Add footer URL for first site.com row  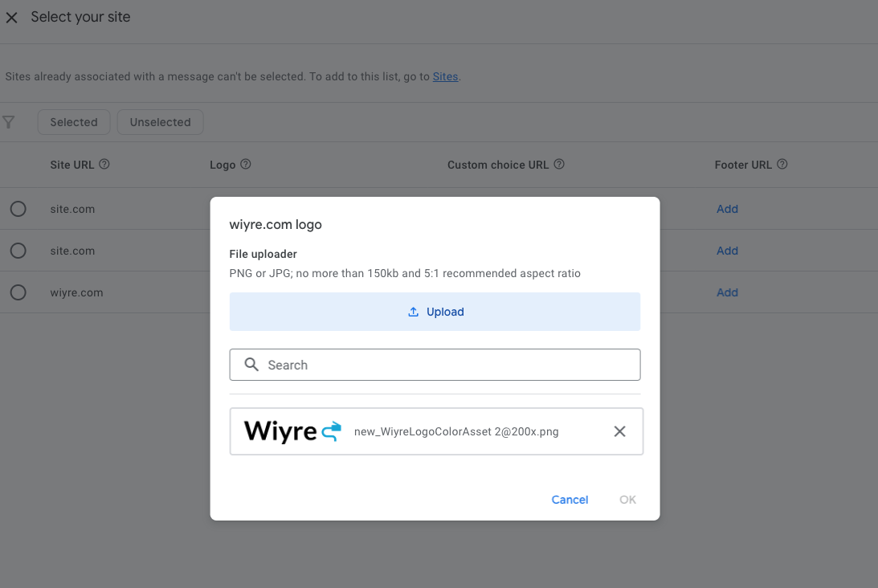coord(727,209)
